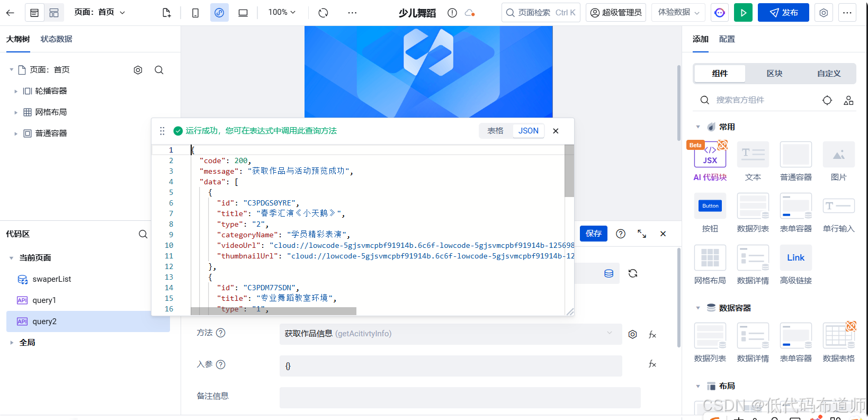Open the far-right ellipsis menu
Viewport: 868px width, 420px height.
847,13
